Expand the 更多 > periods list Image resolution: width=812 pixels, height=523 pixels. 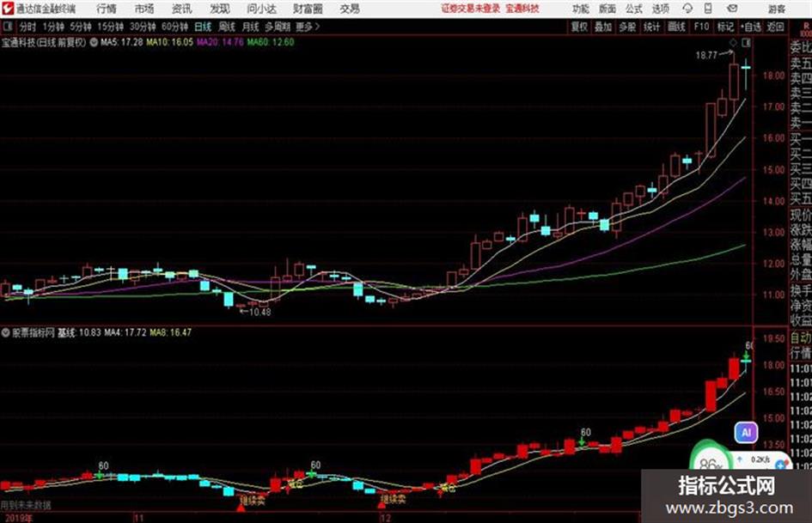308,27
